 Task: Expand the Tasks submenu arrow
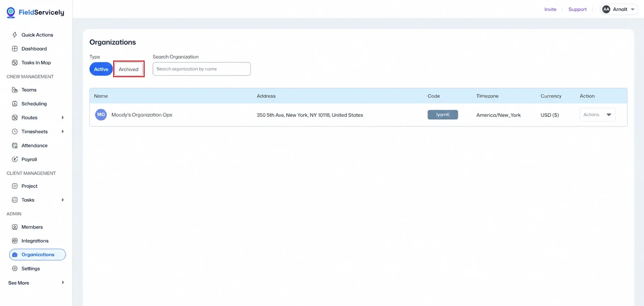63,200
